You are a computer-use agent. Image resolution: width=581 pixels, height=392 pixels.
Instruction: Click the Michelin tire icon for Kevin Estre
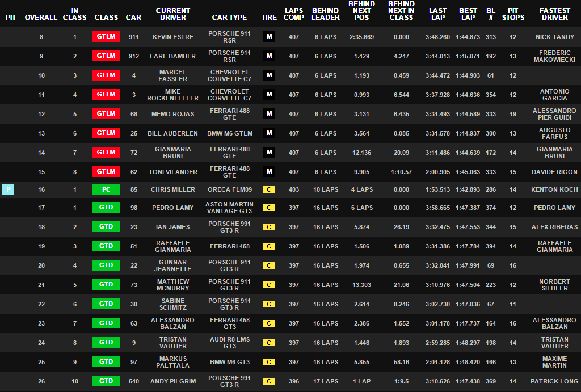pyautogui.click(x=269, y=37)
